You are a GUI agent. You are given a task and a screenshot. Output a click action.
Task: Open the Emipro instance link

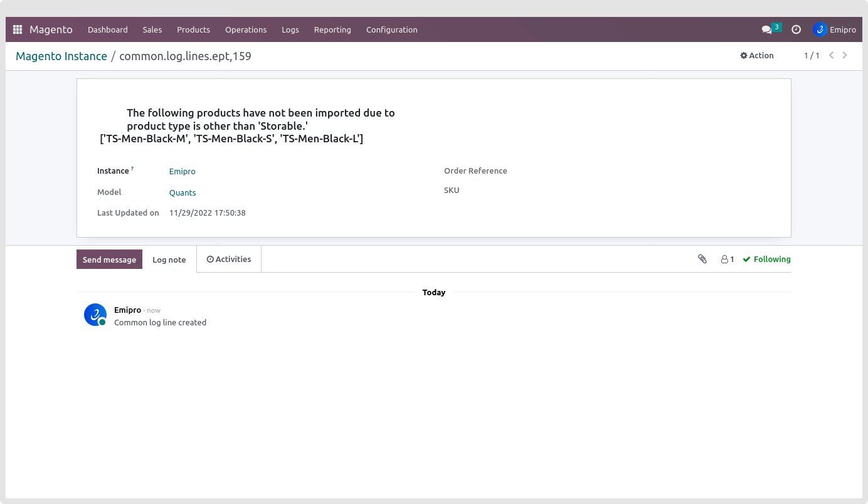pos(182,171)
